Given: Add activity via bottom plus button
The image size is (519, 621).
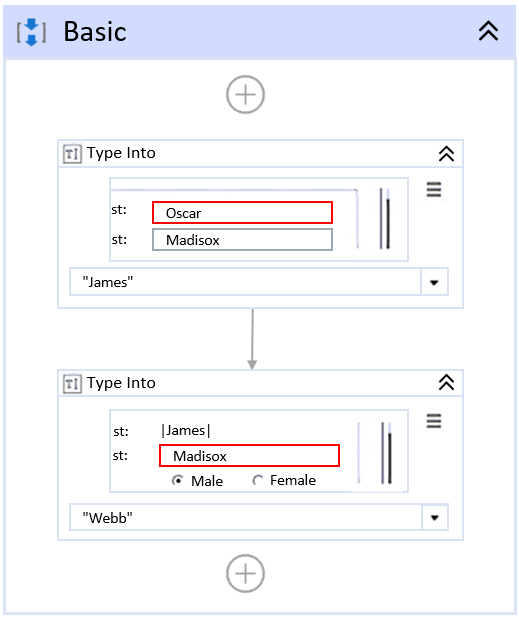Looking at the screenshot, I should pyautogui.click(x=245, y=573).
